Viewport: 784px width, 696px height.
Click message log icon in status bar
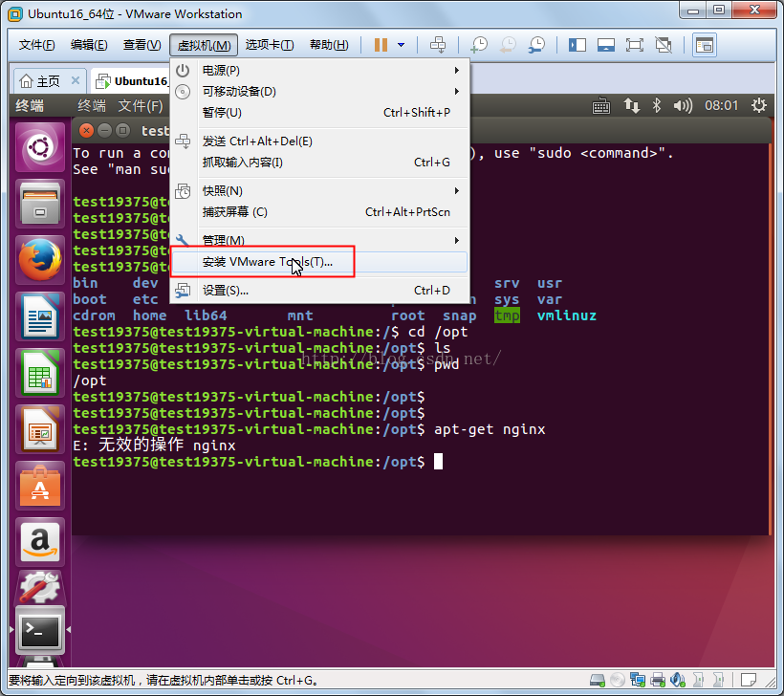(748, 680)
